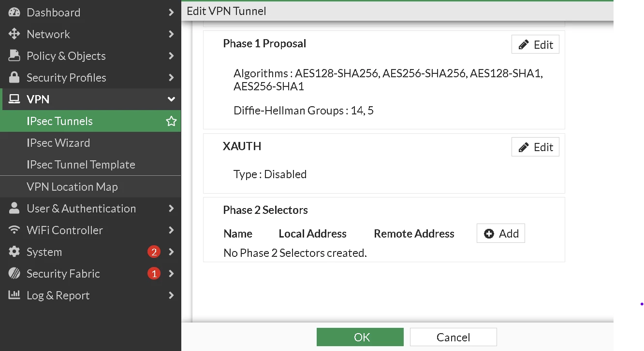Expand the Security Profiles chevron
This screenshot has height=351, width=644.
[x=171, y=78]
